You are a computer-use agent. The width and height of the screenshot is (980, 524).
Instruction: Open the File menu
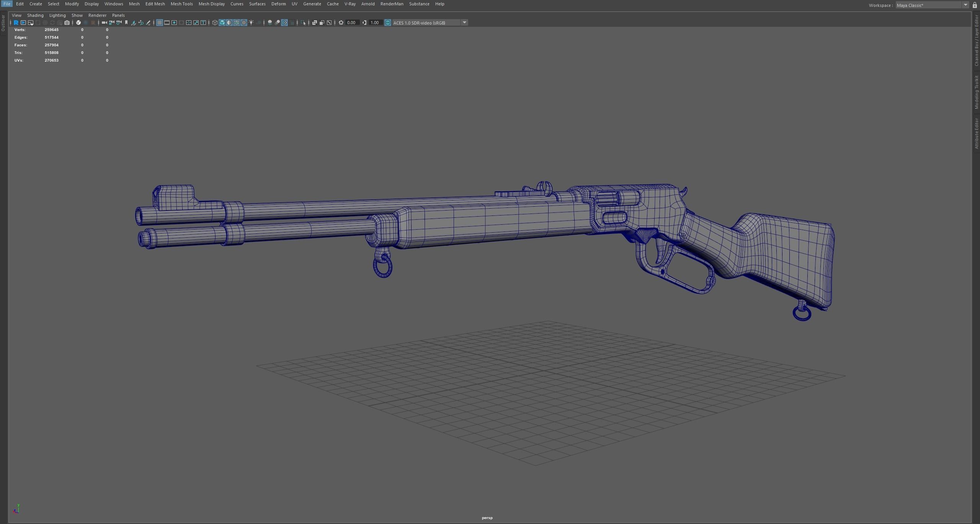tap(7, 4)
